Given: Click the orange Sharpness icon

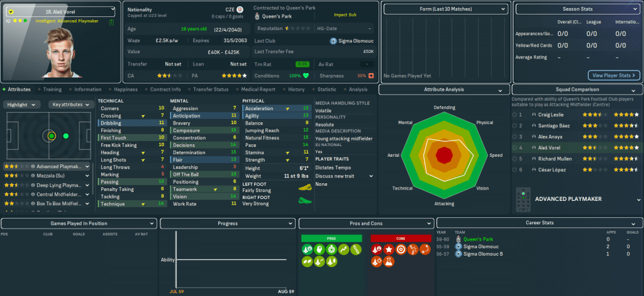Looking at the screenshot, I should (371, 76).
